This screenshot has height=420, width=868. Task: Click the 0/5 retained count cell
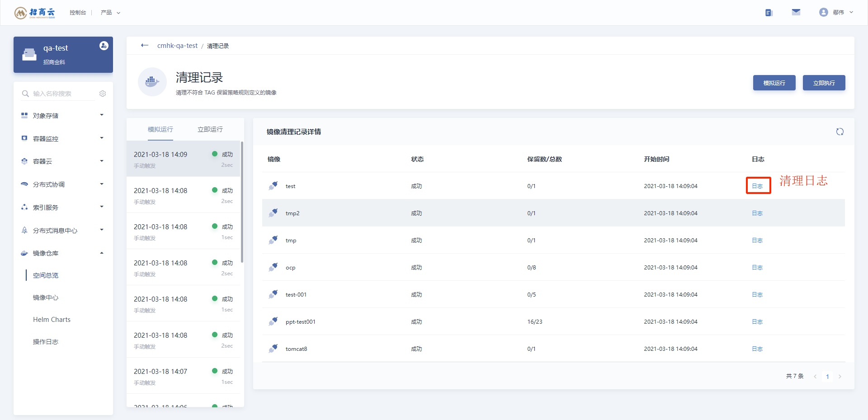coord(532,294)
